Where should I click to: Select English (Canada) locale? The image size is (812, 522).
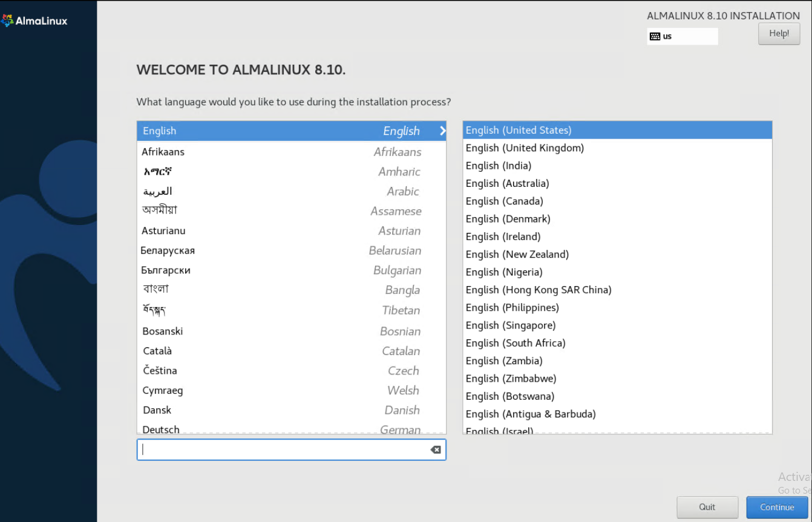click(617, 201)
